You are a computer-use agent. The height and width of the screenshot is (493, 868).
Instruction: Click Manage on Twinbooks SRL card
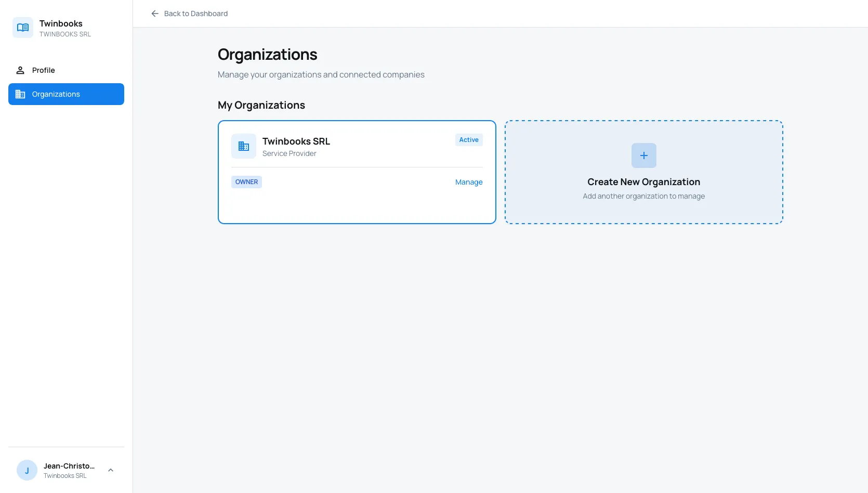pos(469,182)
